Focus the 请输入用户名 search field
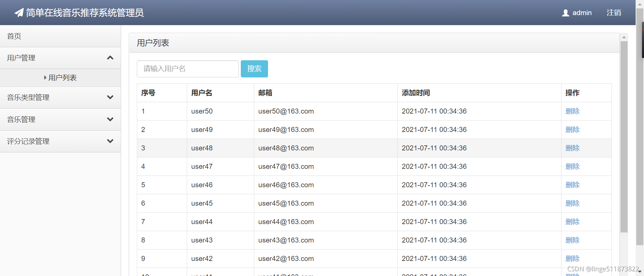This screenshot has height=276, width=644. click(188, 69)
